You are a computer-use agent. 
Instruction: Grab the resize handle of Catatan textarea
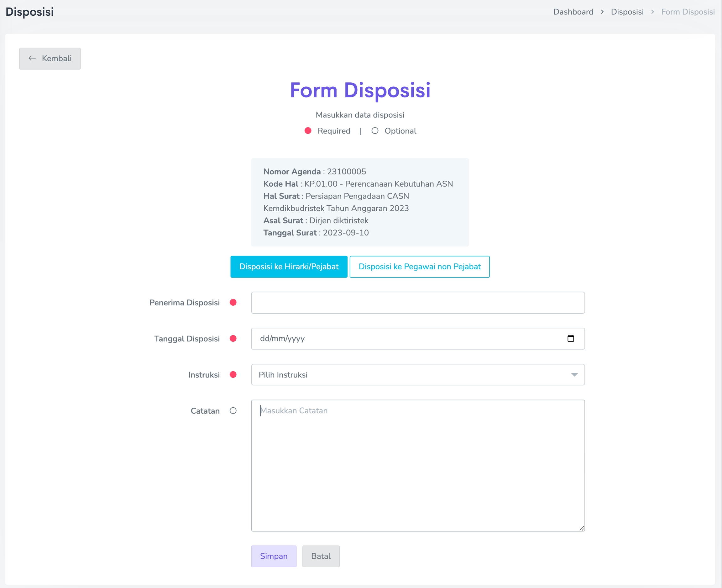[582, 528]
